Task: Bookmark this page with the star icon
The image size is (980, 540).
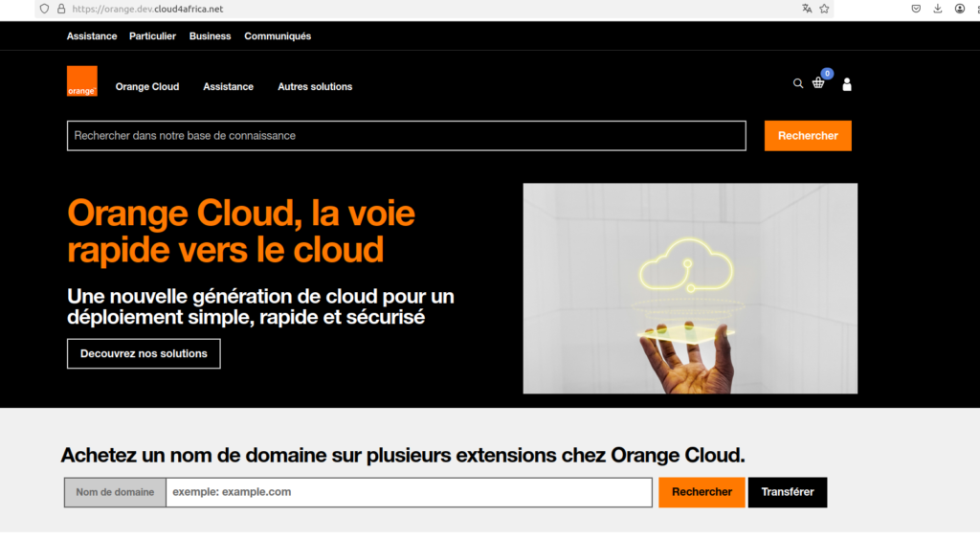Action: point(824,9)
